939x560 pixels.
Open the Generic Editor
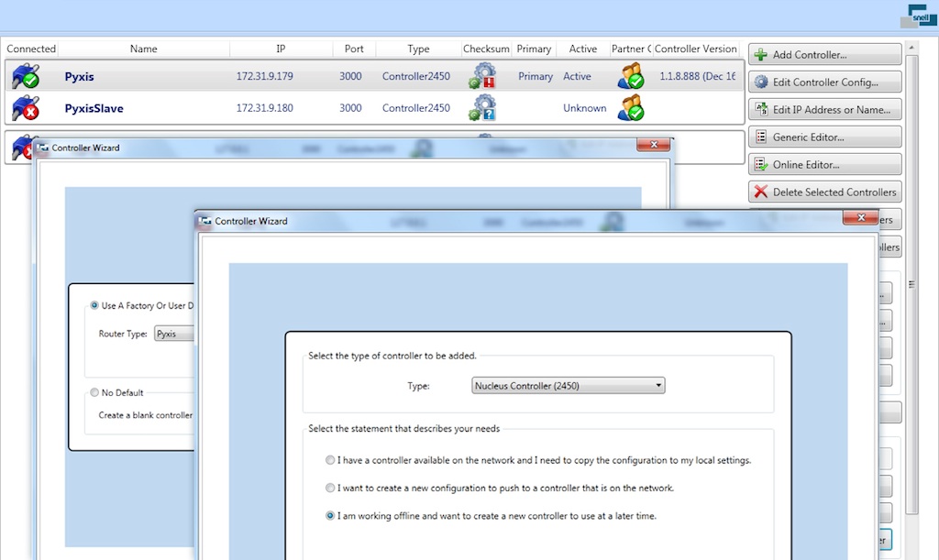click(x=824, y=137)
